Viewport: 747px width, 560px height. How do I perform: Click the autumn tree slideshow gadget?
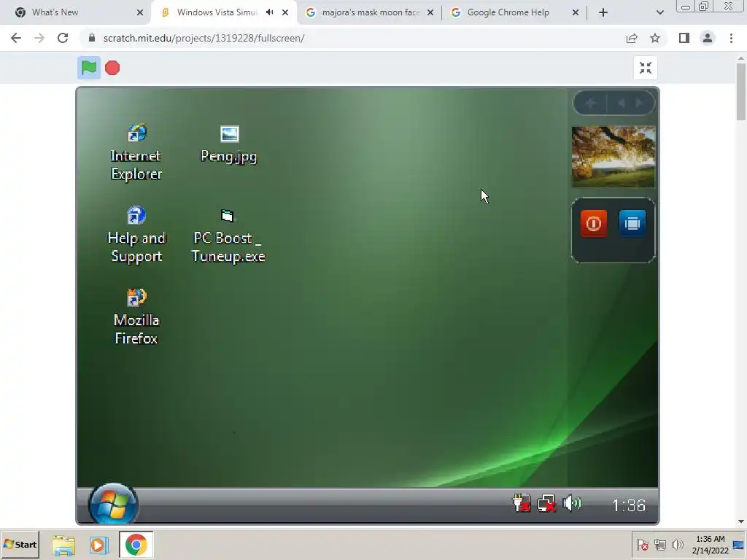click(x=614, y=157)
